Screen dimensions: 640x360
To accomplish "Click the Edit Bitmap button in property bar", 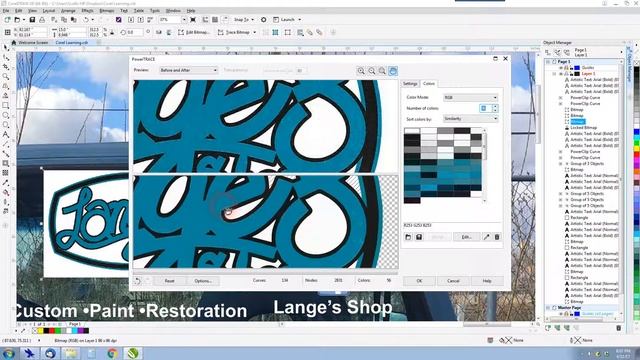I will (194, 32).
